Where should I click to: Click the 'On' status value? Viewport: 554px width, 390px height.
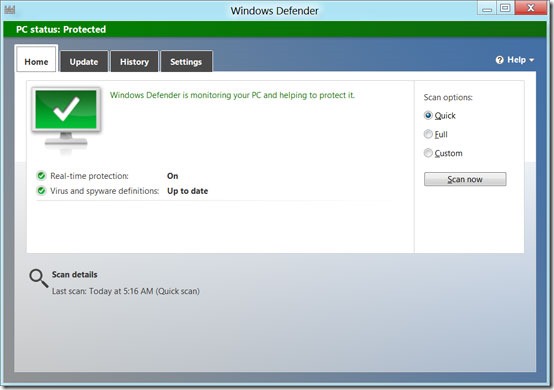tap(172, 176)
